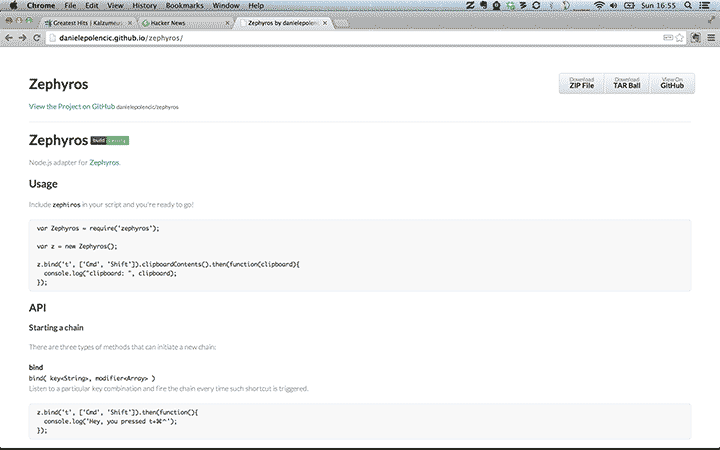Click the 'Listen to a particular key combination' sentence

(x=169, y=388)
